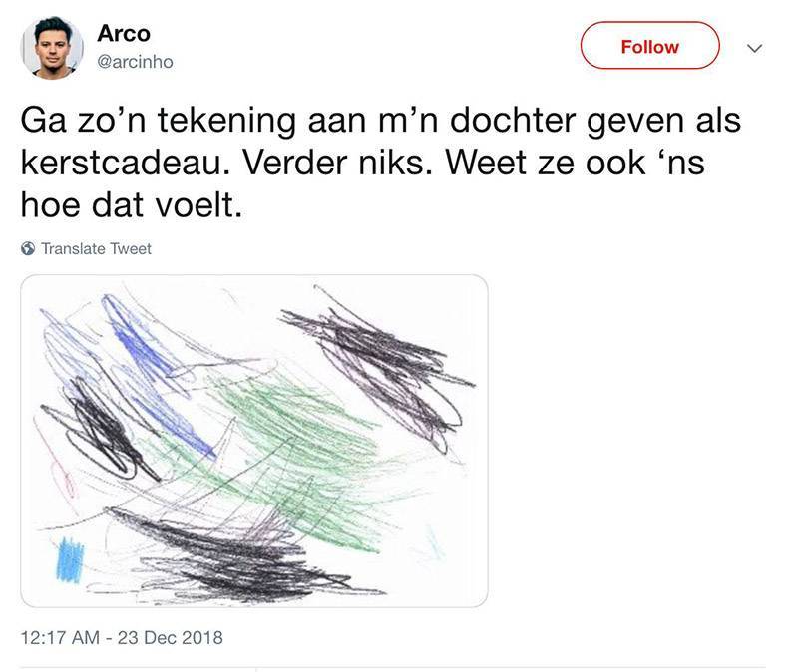The width and height of the screenshot is (788, 672).
Task: Open the 12:17 AM tweet timestamp
Action: click(60, 637)
